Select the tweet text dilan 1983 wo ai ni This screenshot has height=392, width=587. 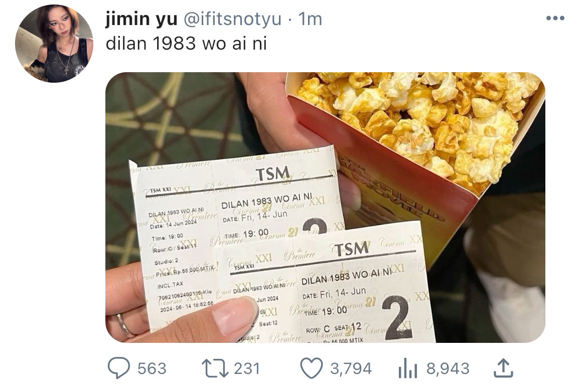click(x=187, y=44)
